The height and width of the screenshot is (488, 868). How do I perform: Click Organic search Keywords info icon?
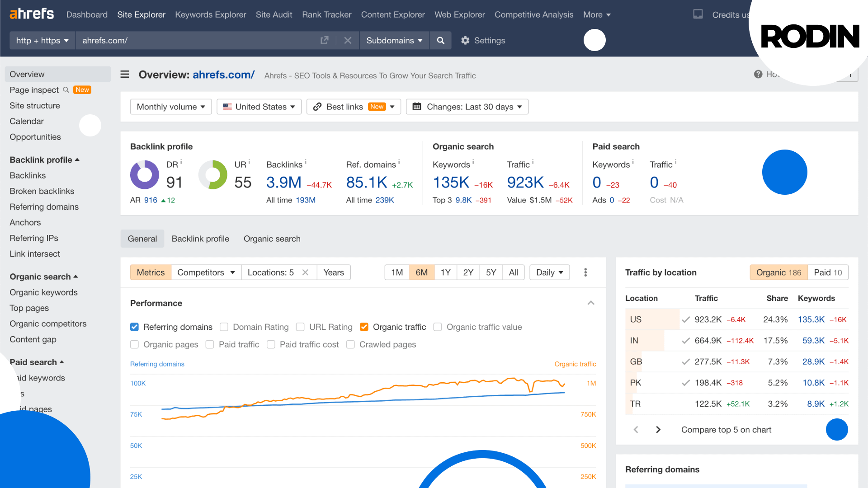pyautogui.click(x=473, y=161)
